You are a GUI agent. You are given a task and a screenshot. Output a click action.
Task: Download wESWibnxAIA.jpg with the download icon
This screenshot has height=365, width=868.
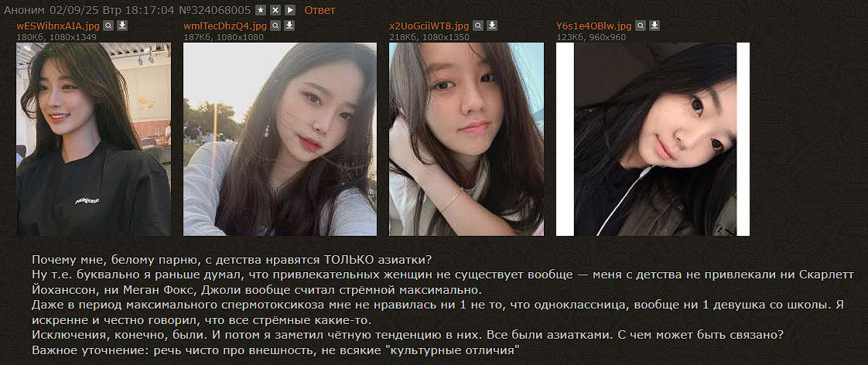123,26
